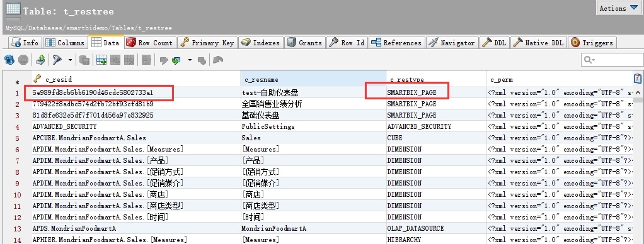644x244 pixels.
Task: Sort by the c_perm column header
Action: [560, 80]
